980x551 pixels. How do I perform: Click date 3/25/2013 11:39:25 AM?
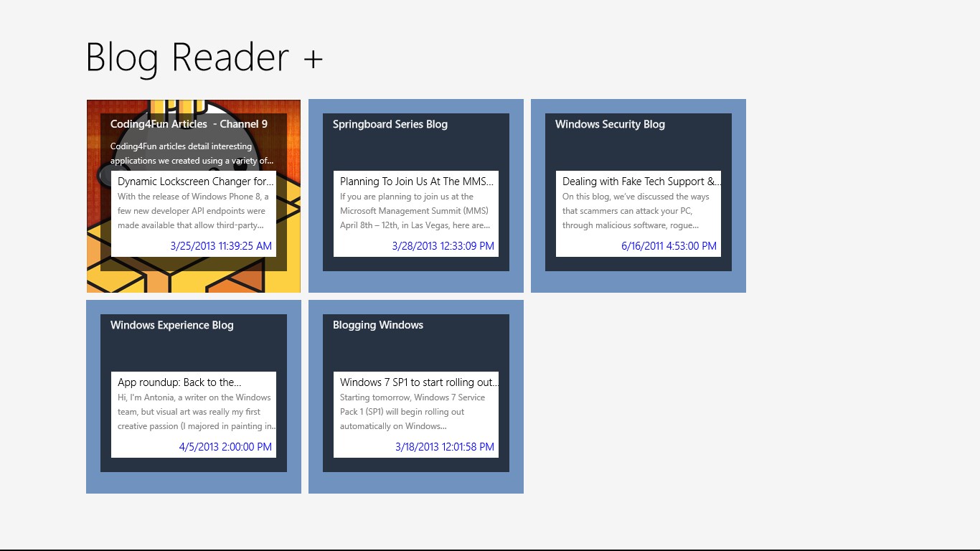click(x=221, y=246)
